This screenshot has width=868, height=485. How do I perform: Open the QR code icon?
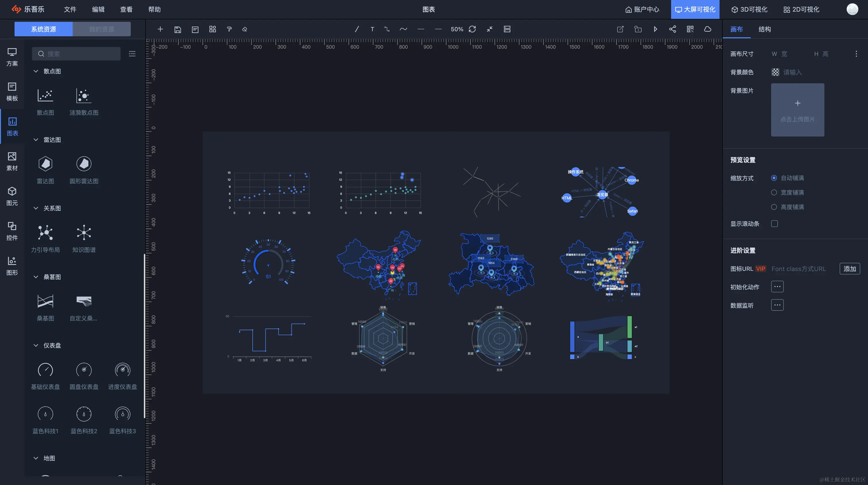point(690,29)
